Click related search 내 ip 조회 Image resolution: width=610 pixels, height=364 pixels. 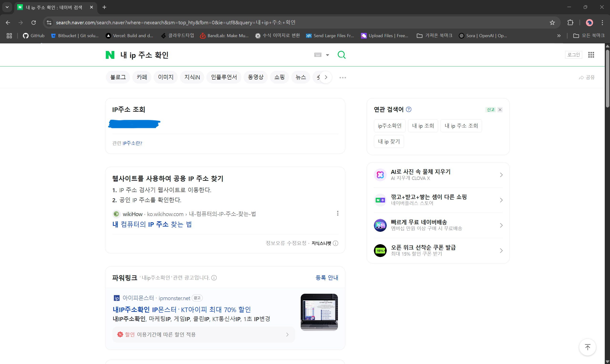coord(423,126)
